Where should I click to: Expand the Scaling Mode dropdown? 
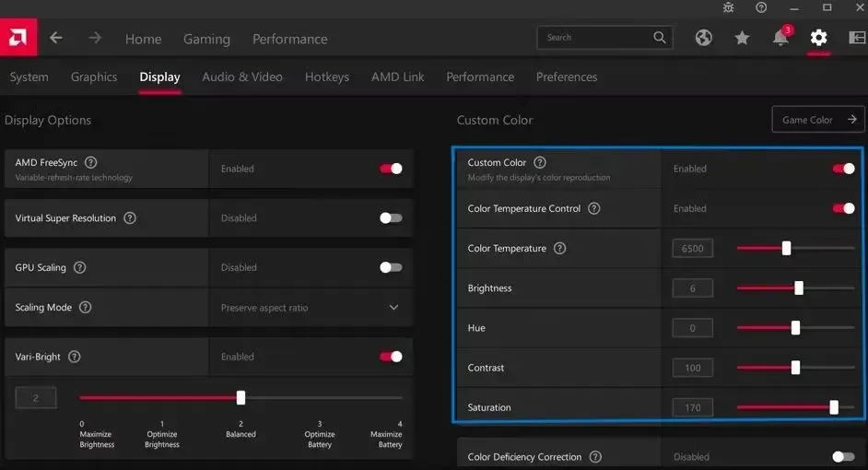click(393, 308)
